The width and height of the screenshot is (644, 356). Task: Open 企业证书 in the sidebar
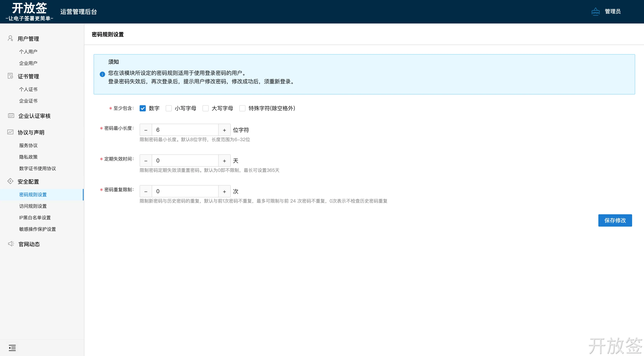pyautogui.click(x=28, y=101)
